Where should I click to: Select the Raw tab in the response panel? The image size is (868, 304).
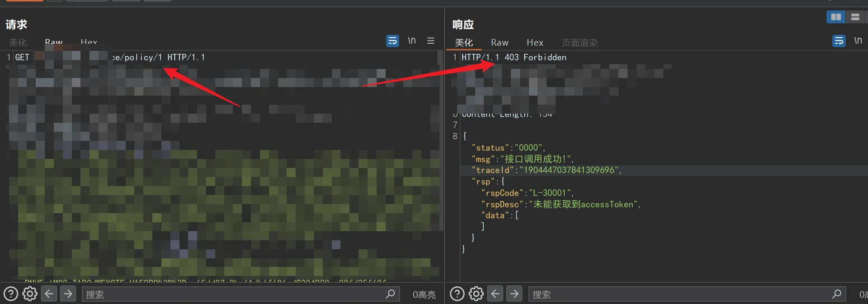click(x=500, y=42)
